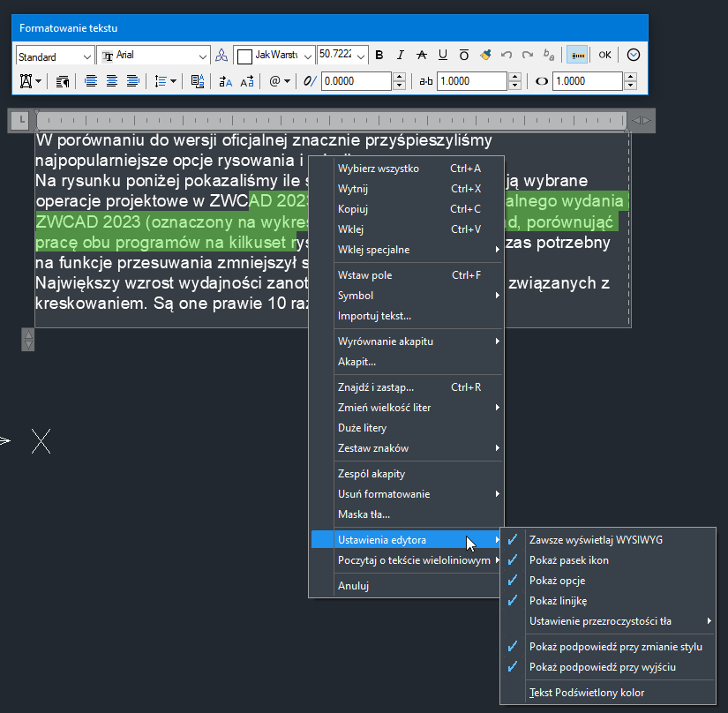Viewport: 728px width, 713px height.
Task: Uncheck 'Pokaż opcje' in the submenu
Action: coord(608,581)
